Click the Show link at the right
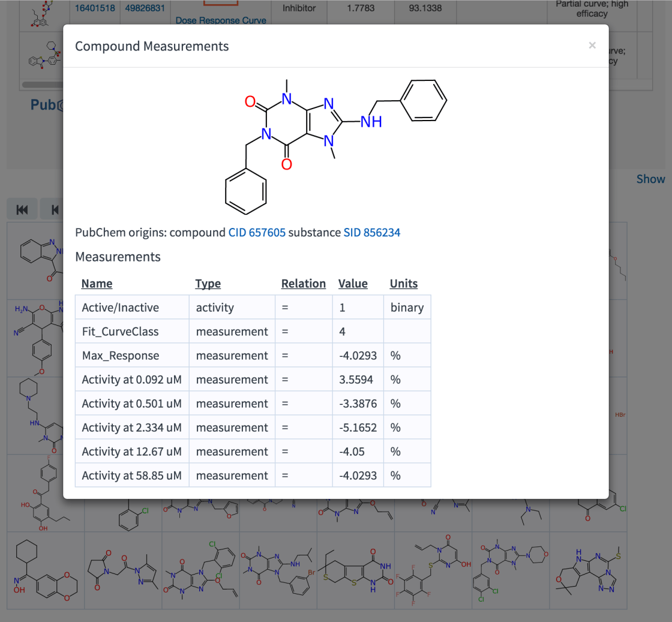Screen dimensions: 672x622 [650, 179]
